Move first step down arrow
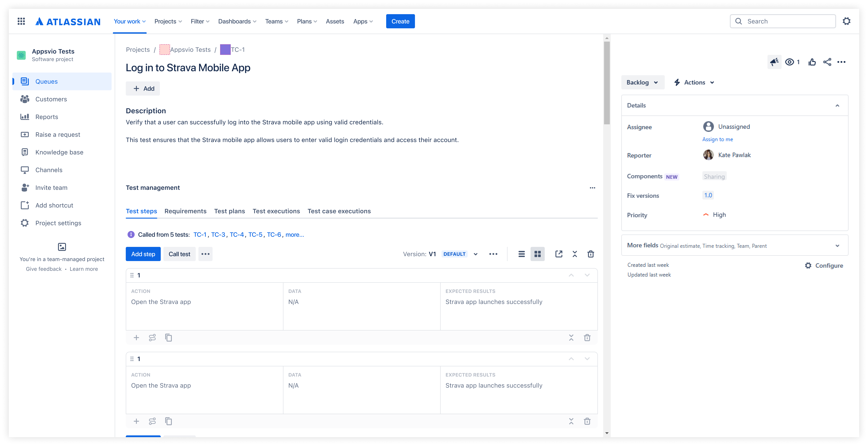The height and width of the screenshot is (446, 868). point(587,275)
